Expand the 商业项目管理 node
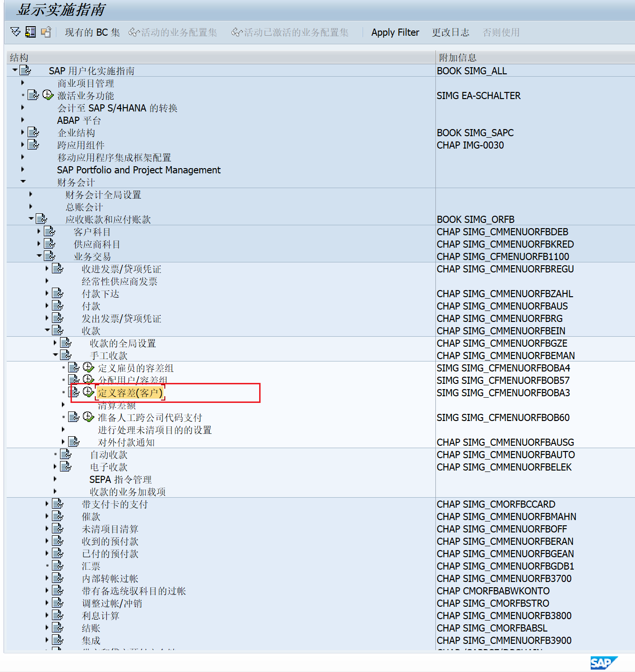The width and height of the screenshot is (635, 672). click(x=22, y=83)
